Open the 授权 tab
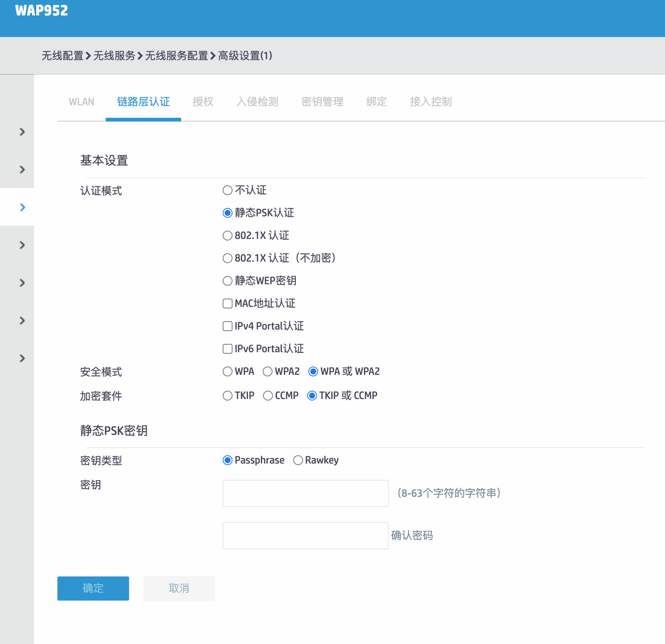 (203, 102)
